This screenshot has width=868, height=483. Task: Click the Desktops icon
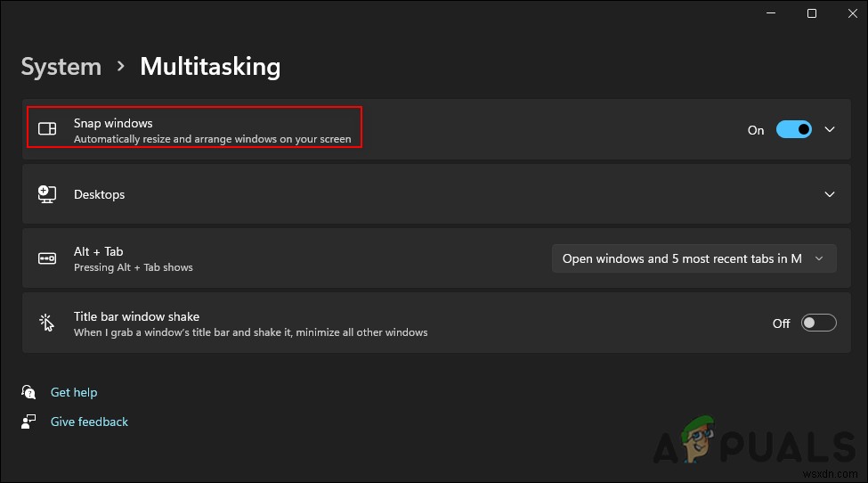pos(47,194)
